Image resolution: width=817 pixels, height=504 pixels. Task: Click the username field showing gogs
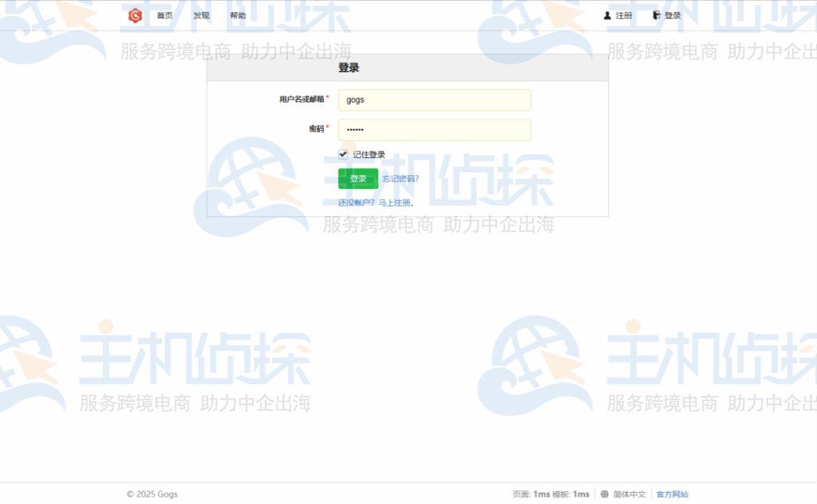click(435, 100)
